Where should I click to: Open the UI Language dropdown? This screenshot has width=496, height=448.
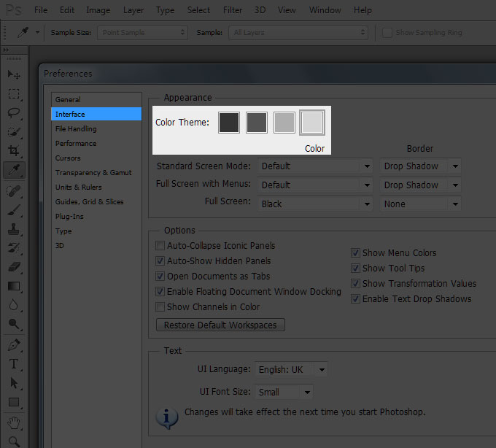(x=291, y=369)
